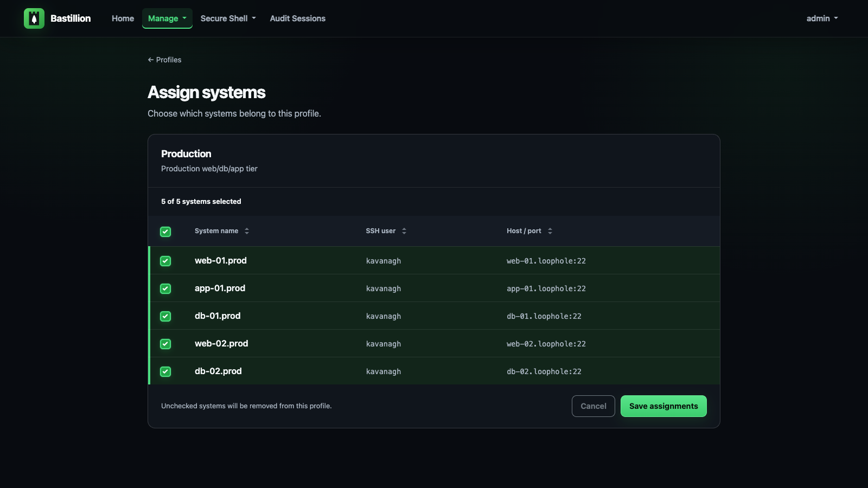Click the SSH user column header

[381, 231]
